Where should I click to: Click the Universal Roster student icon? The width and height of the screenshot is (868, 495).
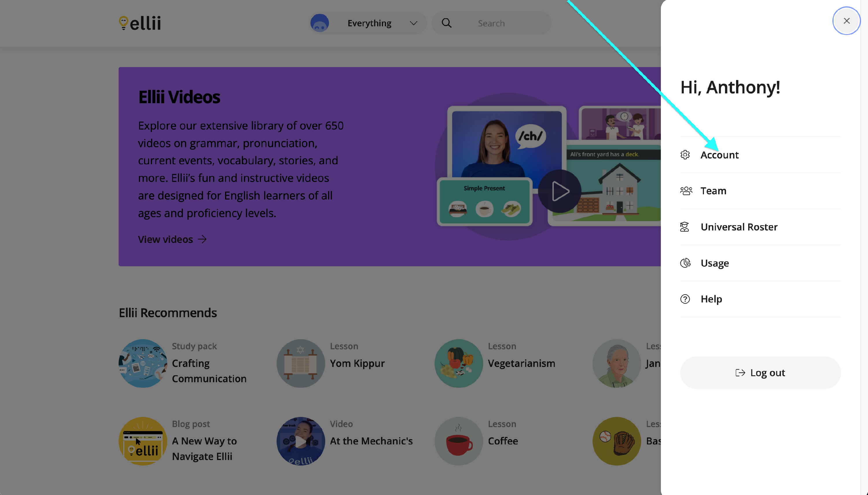coord(684,227)
